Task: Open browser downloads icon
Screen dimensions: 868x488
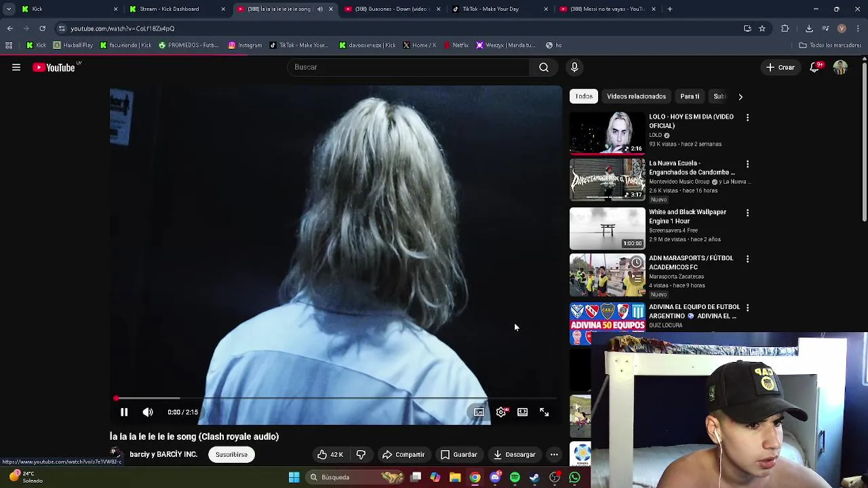Action: pos(809,28)
